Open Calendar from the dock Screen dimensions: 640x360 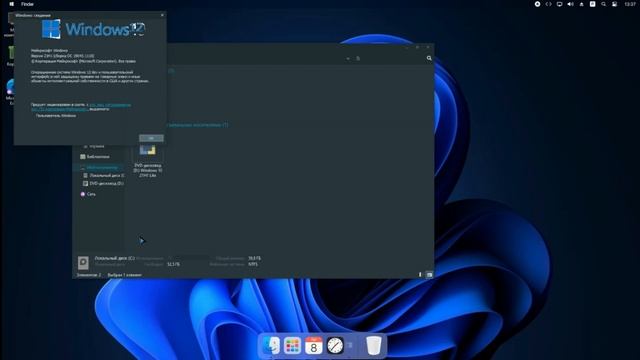(x=313, y=346)
